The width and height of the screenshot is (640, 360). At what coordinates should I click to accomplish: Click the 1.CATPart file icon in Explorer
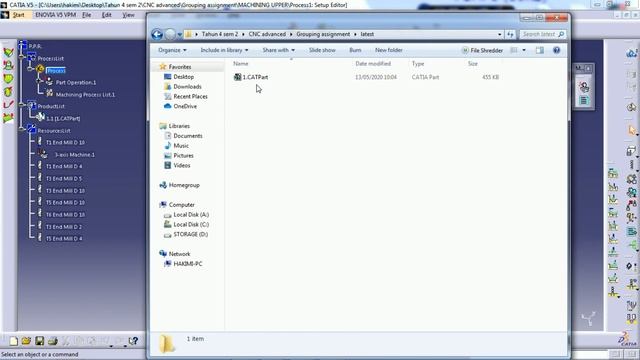click(237, 77)
